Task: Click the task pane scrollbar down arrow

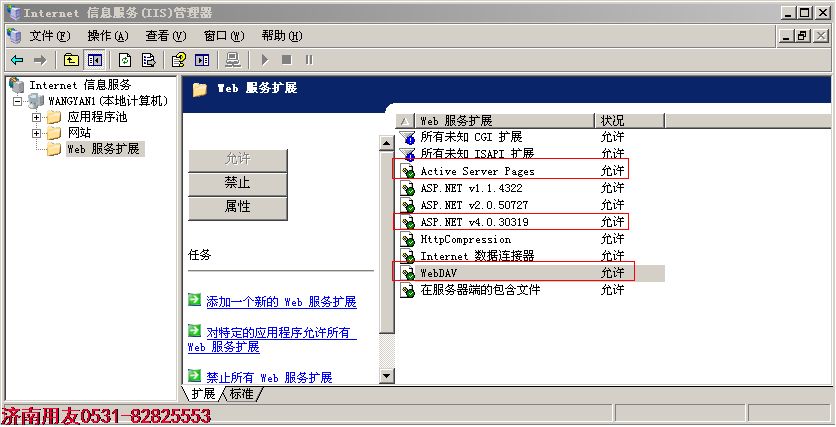Action: (x=387, y=376)
